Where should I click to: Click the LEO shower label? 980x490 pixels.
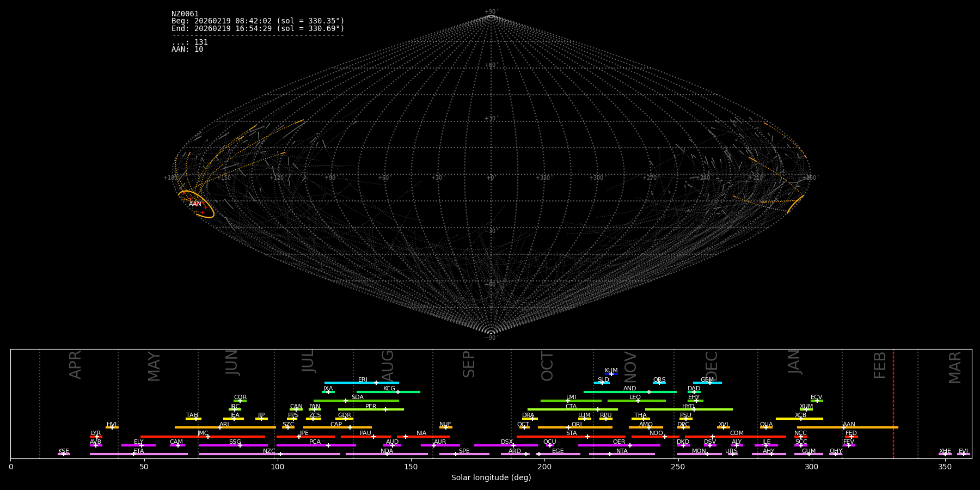(x=635, y=397)
